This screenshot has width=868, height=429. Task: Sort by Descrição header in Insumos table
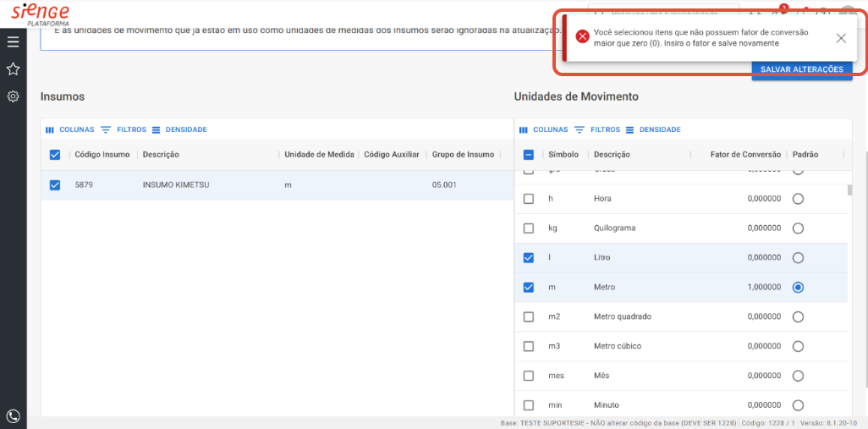click(x=161, y=155)
